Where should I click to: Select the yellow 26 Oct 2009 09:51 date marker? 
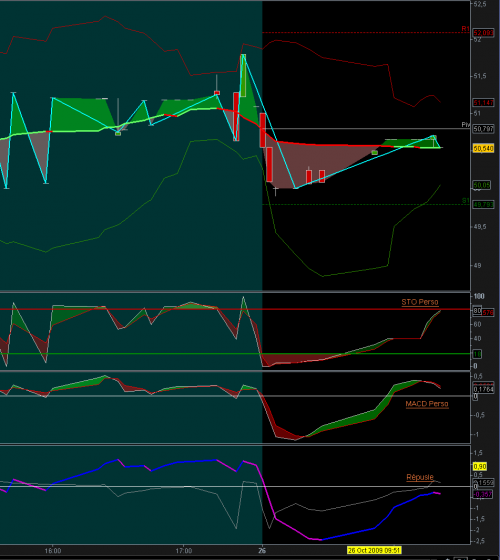coord(374,550)
